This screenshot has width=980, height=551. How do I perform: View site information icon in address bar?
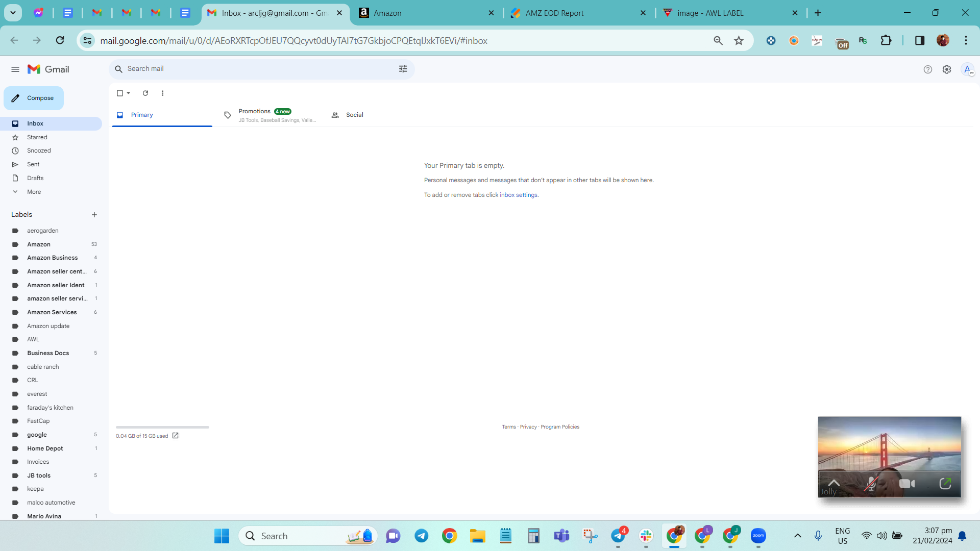(88, 40)
